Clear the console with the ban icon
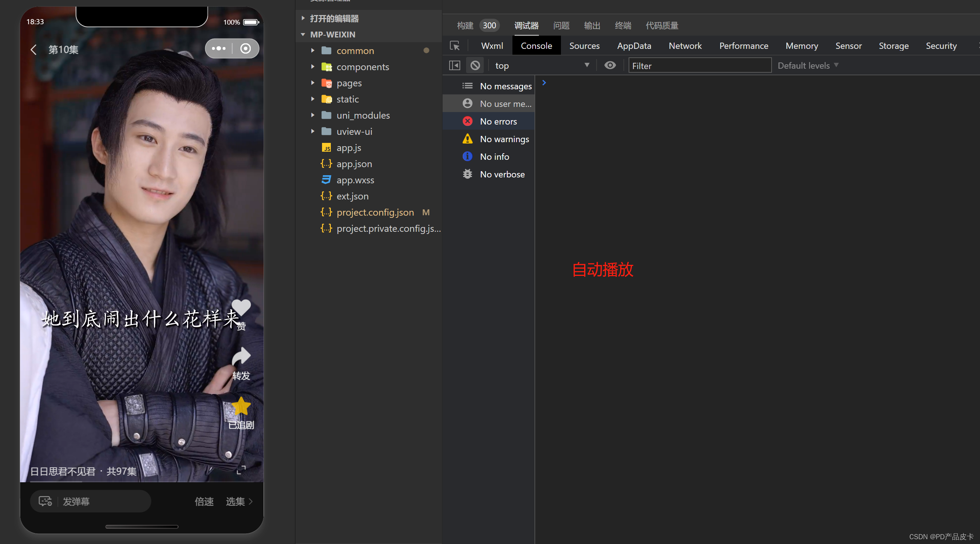Image resolution: width=980 pixels, height=544 pixels. coord(475,65)
